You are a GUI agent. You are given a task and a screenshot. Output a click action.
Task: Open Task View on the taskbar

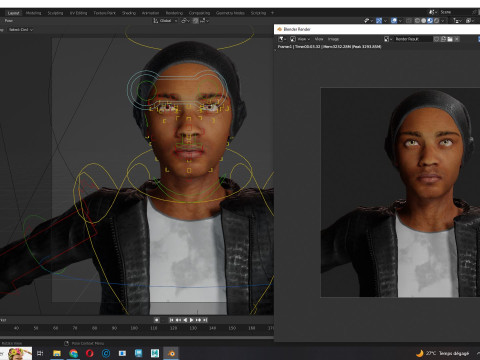pos(40,353)
